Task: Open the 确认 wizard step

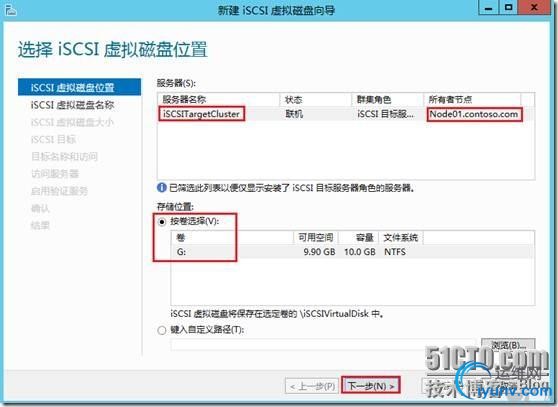Action: (40, 208)
